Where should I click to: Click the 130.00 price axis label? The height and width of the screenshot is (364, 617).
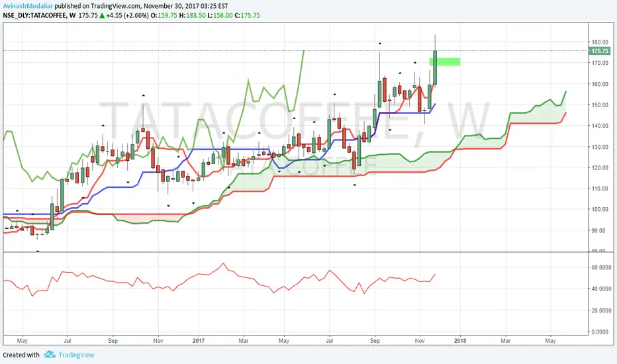coord(600,147)
